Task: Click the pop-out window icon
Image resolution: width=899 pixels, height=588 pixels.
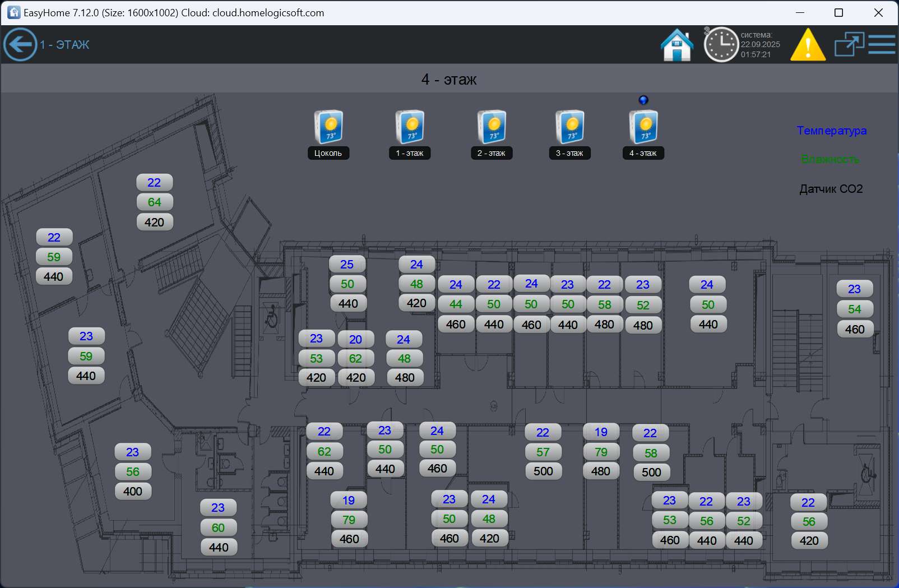Action: (x=849, y=44)
